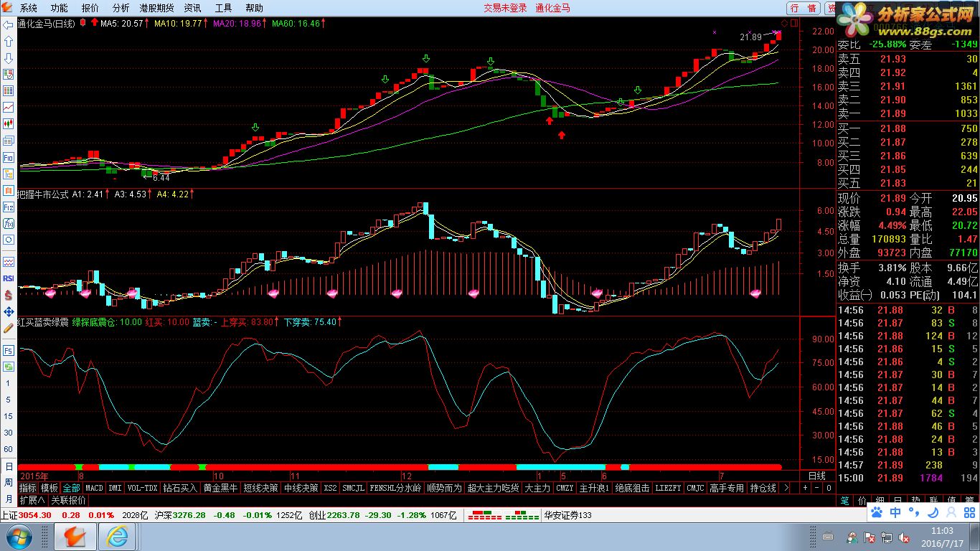Screen dimensions: 980x551
Task: Launch Internet Explorer from taskbar
Action: 118,537
